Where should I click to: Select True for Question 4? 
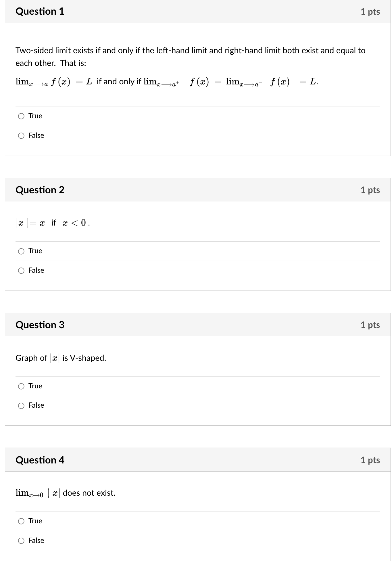point(21,521)
